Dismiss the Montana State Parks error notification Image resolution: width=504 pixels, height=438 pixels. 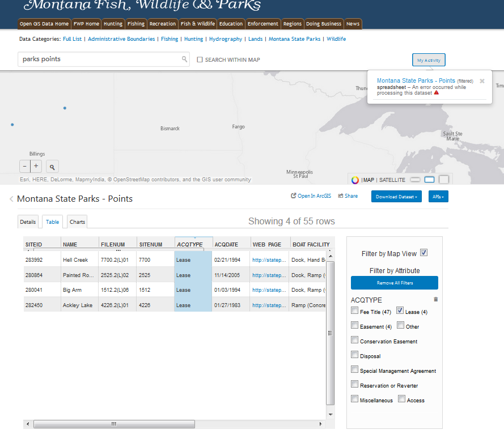pos(482,81)
